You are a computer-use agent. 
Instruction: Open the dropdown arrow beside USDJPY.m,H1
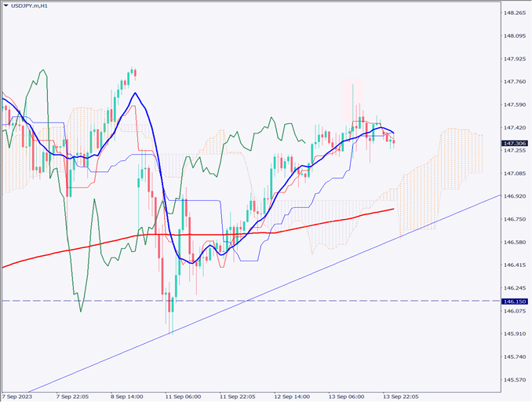(x=6, y=6)
